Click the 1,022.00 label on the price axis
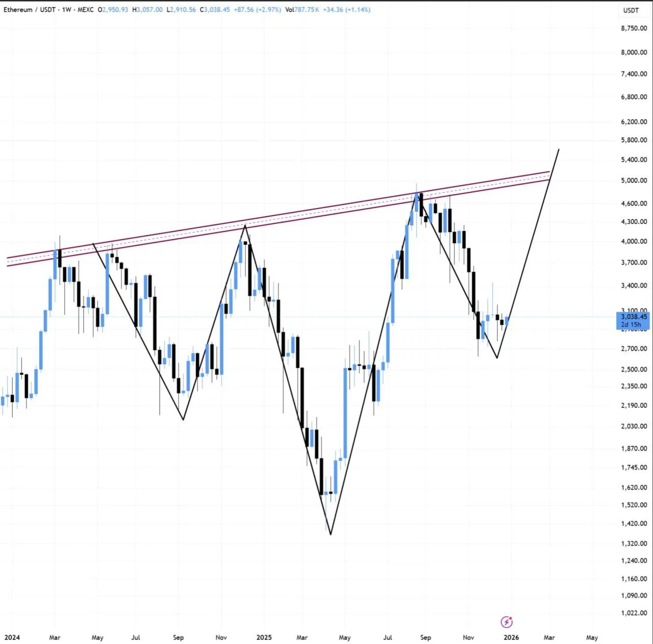653x644 pixels. pos(634,613)
